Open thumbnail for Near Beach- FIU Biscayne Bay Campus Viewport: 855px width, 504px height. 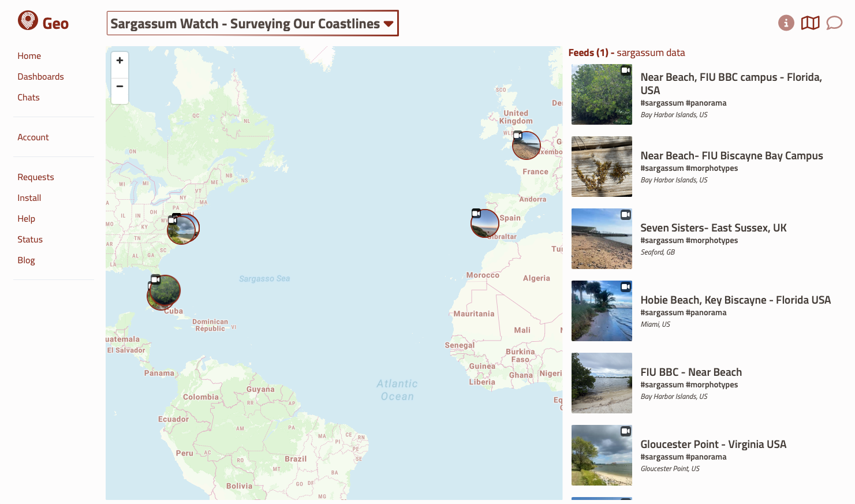[602, 166]
